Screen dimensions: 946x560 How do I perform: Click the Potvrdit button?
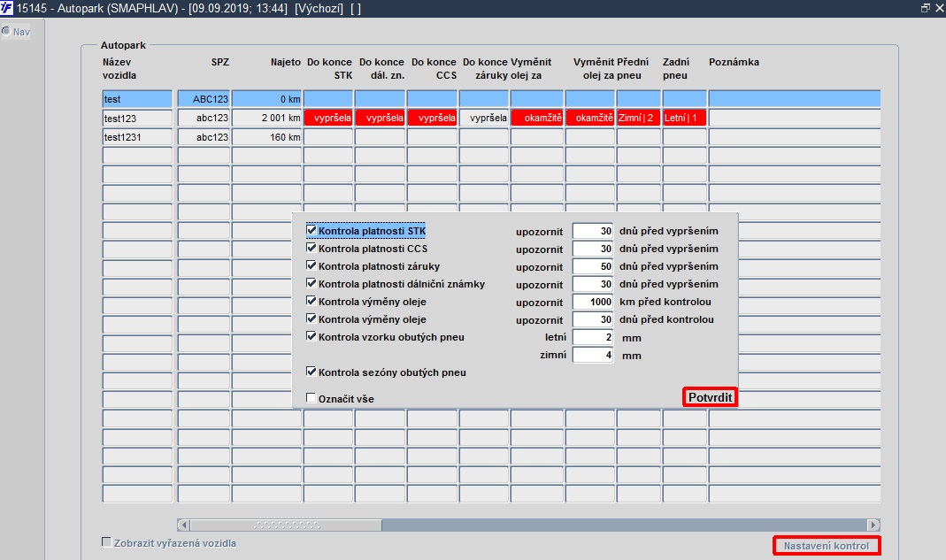[710, 397]
